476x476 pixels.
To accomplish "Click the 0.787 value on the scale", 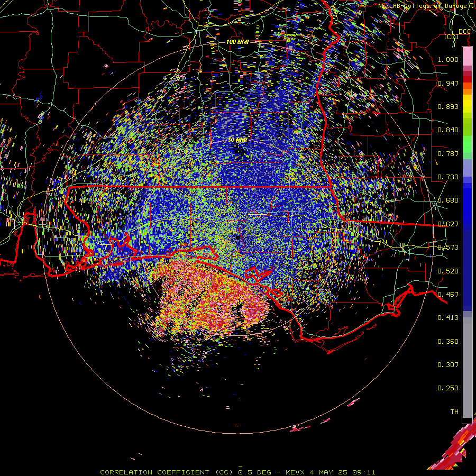I will (x=448, y=153).
